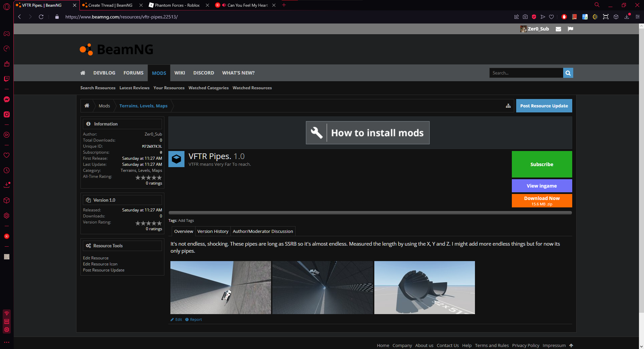Click the Download Now button
Screen dimensions: 644x349
point(542,201)
